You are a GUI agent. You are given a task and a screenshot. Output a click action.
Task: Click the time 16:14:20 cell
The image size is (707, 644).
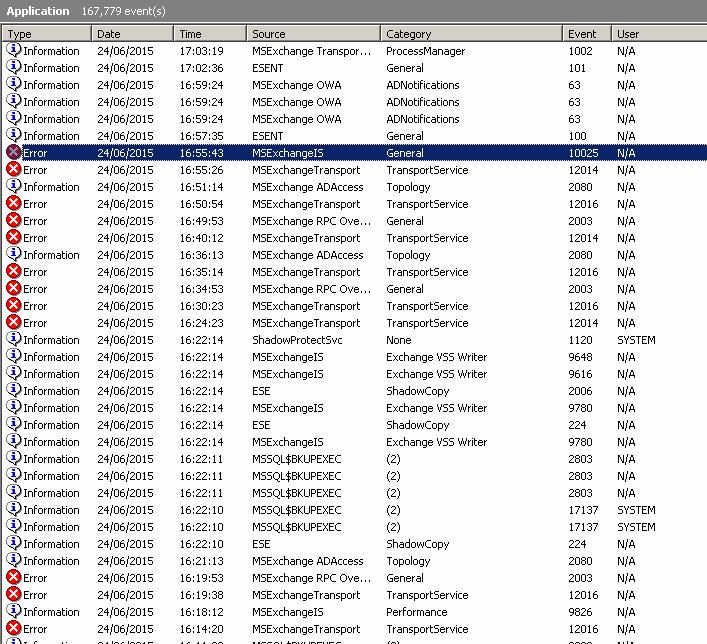point(202,629)
